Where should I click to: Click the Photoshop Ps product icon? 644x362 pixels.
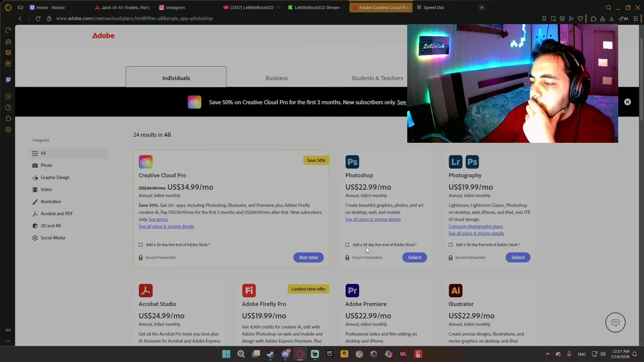352,162
